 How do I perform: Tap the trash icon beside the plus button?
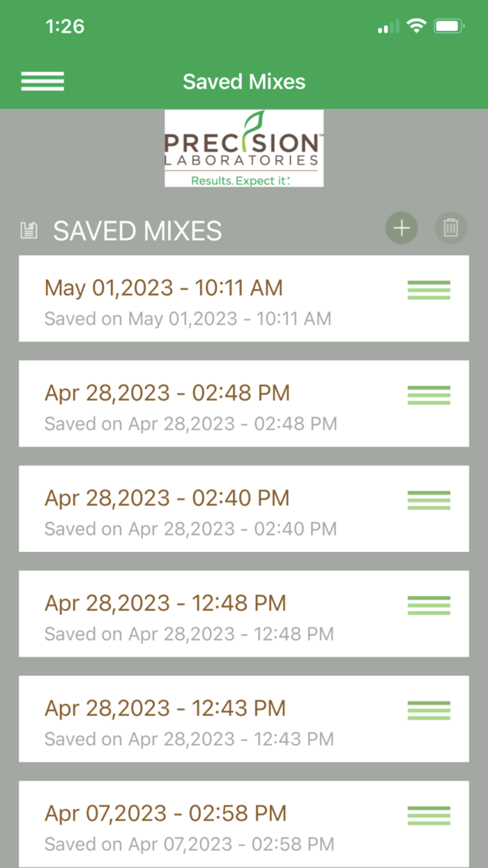450,228
